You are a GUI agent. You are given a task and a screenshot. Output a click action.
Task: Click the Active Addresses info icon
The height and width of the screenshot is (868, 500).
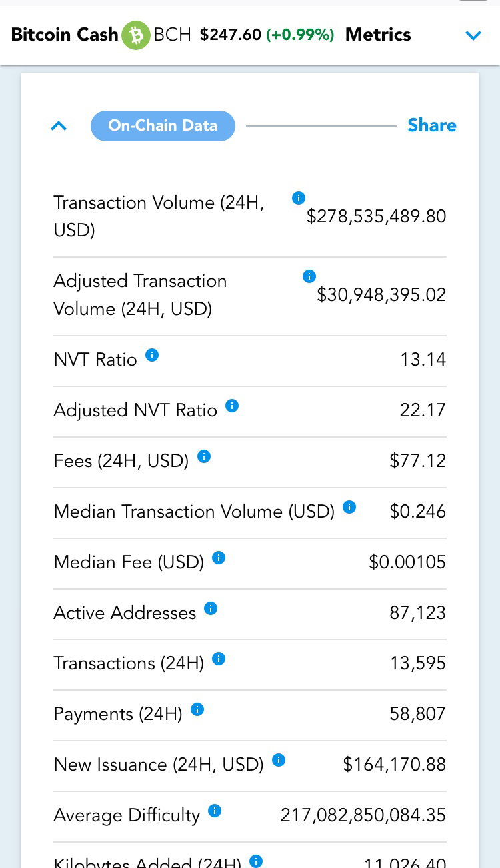click(211, 608)
